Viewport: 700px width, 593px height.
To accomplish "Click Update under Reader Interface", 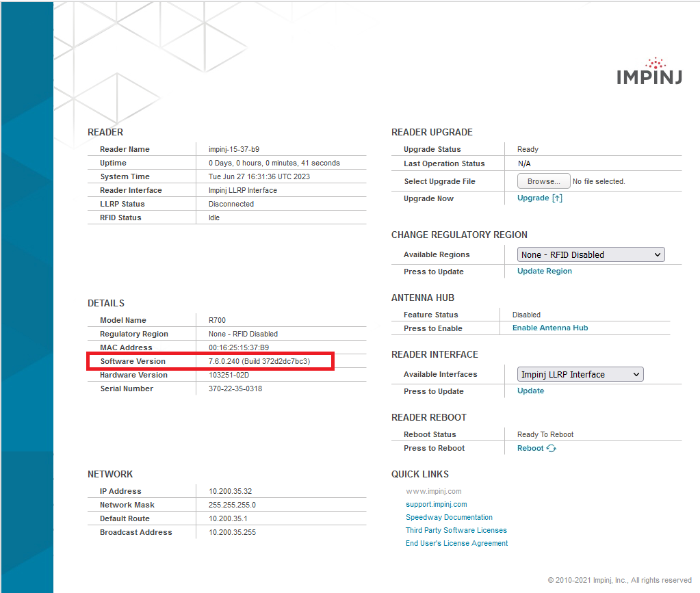I will coord(530,391).
